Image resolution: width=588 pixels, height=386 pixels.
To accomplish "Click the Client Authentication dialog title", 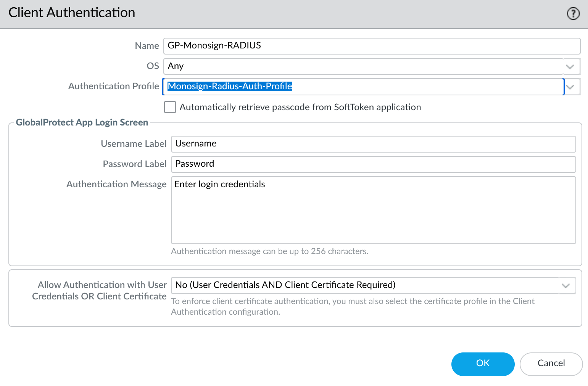I will [x=72, y=13].
